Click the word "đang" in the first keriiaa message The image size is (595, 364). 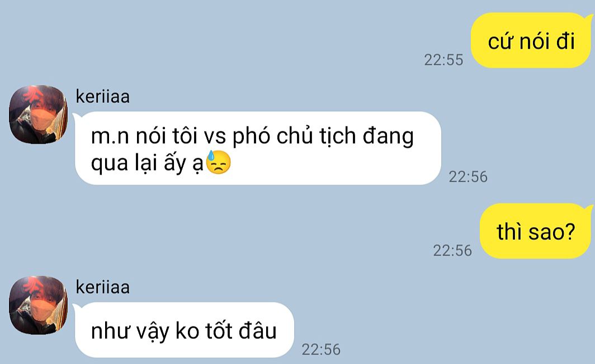388,136
